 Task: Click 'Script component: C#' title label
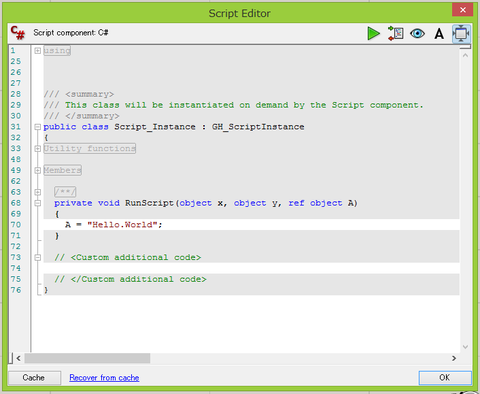coord(71,33)
